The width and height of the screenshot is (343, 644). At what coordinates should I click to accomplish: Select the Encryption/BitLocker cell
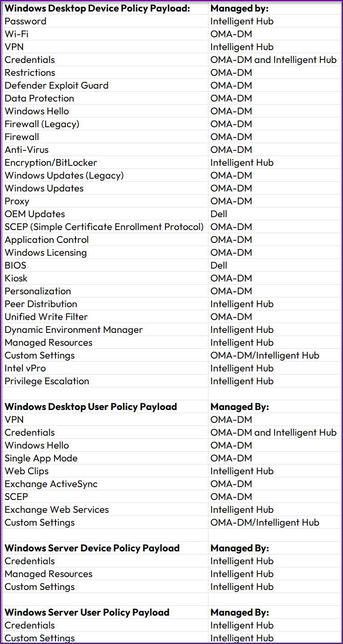click(51, 163)
